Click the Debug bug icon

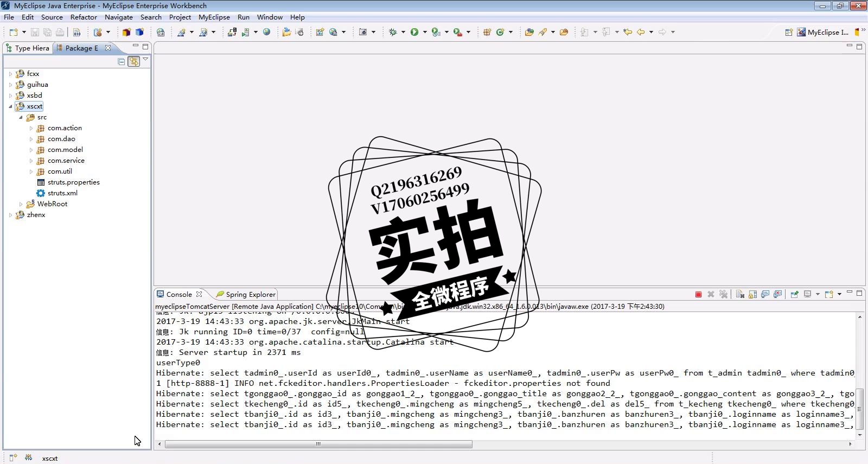click(393, 32)
